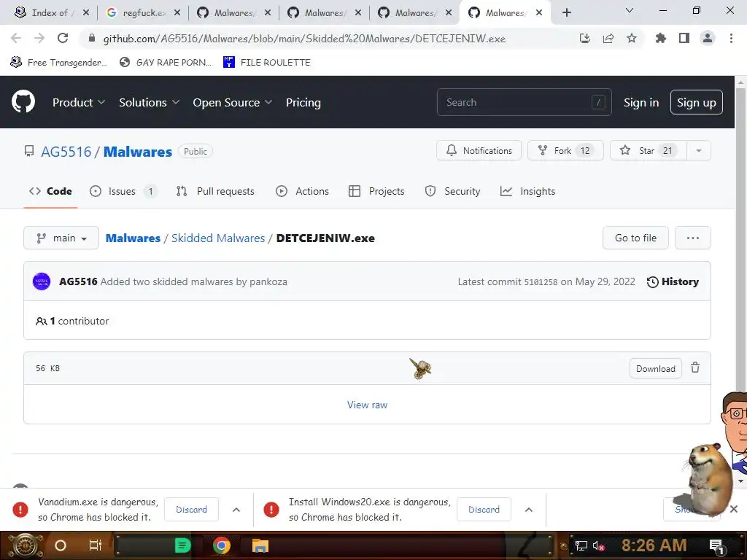Screen dimensions: 747x560
Task: Open the Chrome profile avatar
Action: (x=708, y=38)
